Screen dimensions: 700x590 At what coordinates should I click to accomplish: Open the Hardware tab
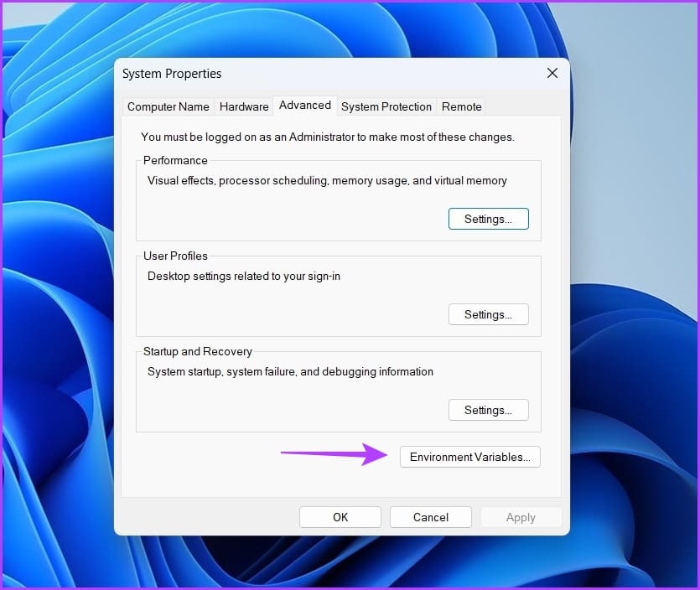[x=244, y=106]
